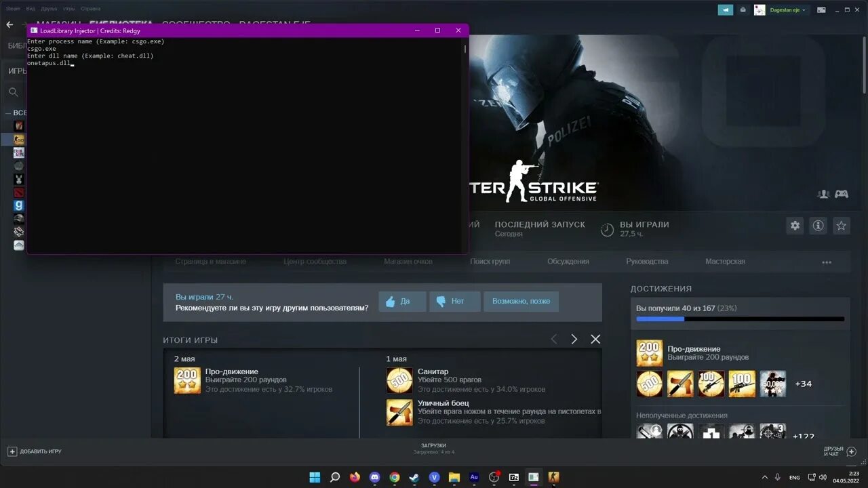Click the 50,000 achievement icon
868x488 pixels.
[x=772, y=384]
